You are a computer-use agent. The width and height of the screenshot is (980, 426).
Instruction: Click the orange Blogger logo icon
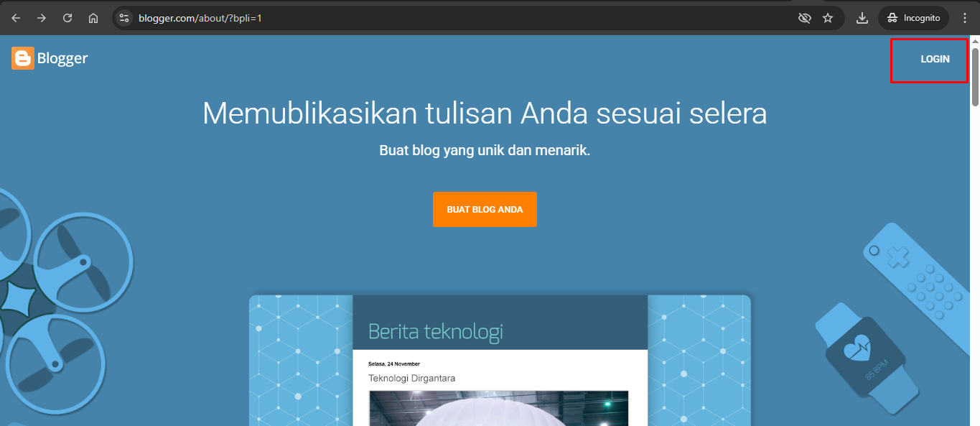click(x=23, y=59)
